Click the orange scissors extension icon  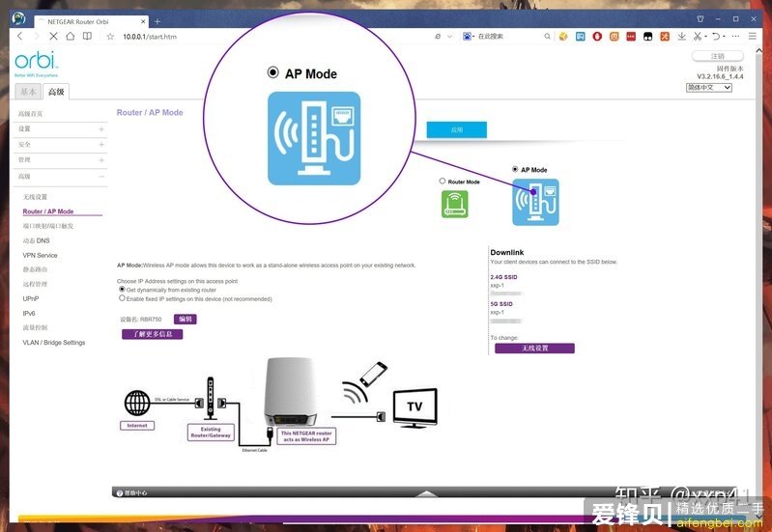point(665,36)
